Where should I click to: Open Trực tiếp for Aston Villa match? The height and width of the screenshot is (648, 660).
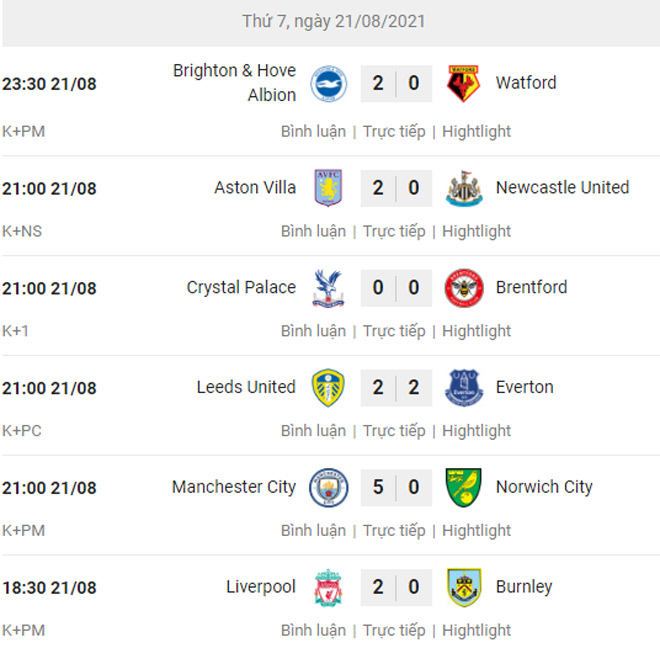pos(394,231)
